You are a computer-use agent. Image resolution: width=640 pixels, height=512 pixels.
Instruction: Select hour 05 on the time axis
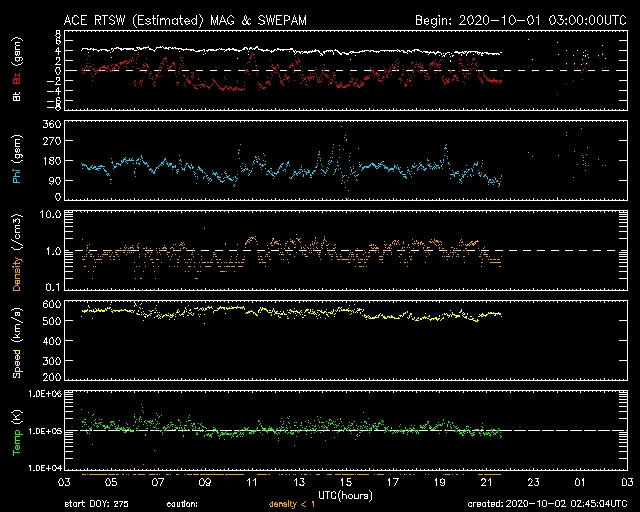109,482
